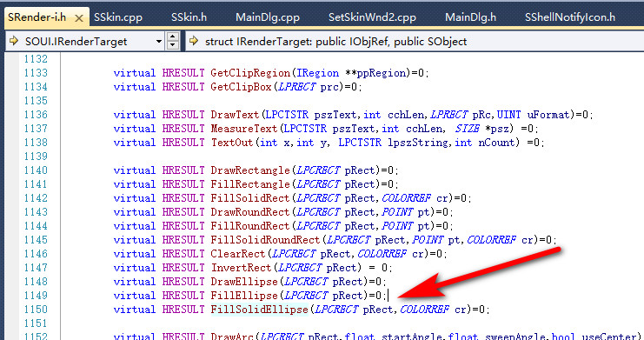The width and height of the screenshot is (644, 340).
Task: Click the scope arrow icon beside SOUI.IRenderTarget
Action: (14, 41)
